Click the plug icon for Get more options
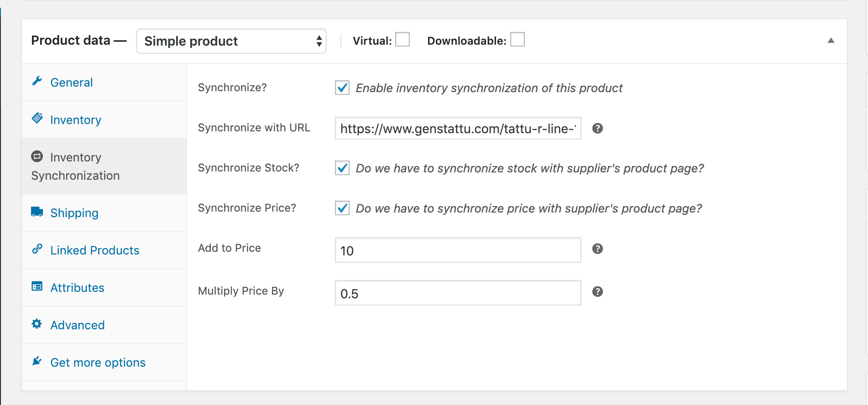 pos(37,361)
